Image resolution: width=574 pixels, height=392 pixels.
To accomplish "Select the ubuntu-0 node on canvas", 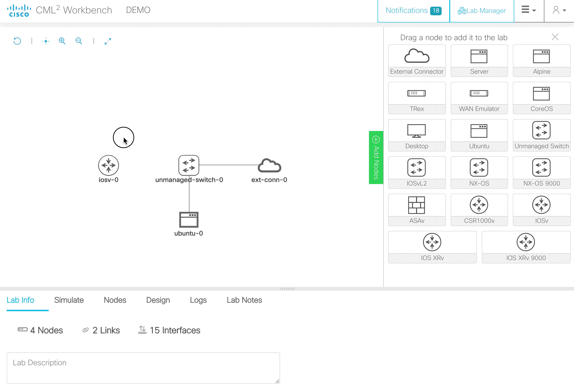I will click(x=189, y=219).
